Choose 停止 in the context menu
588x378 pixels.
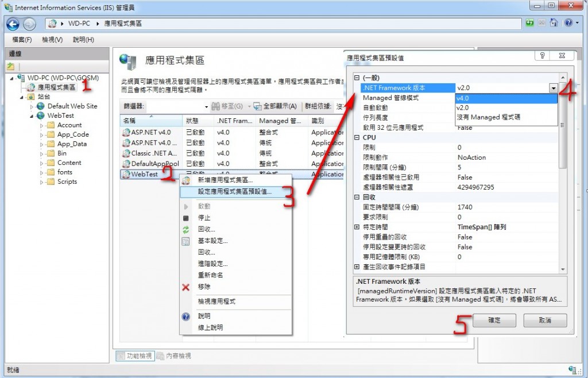[236, 218]
